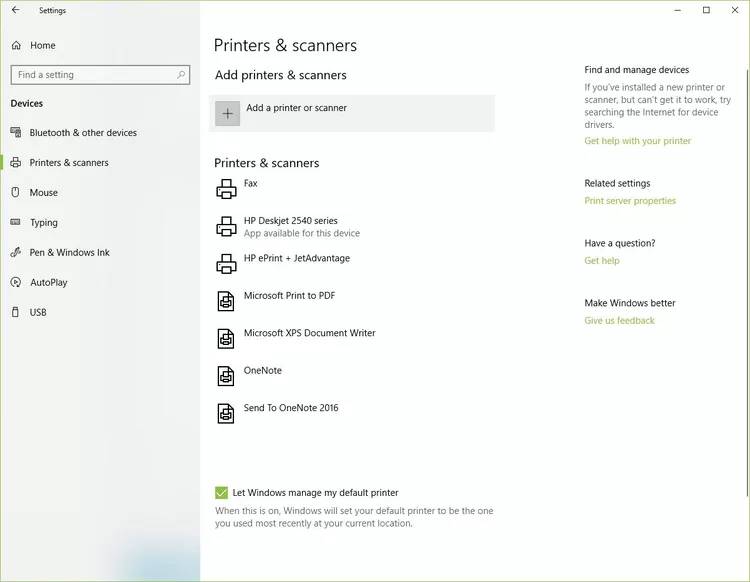
Task: Open the Typing settings section
Action: point(44,222)
